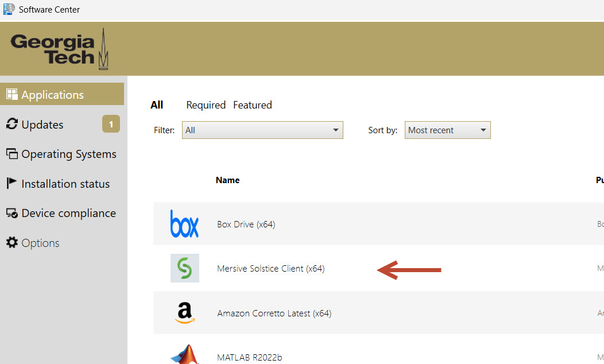Click the Updates count badge showing 1
The image size is (604, 364).
tap(111, 124)
